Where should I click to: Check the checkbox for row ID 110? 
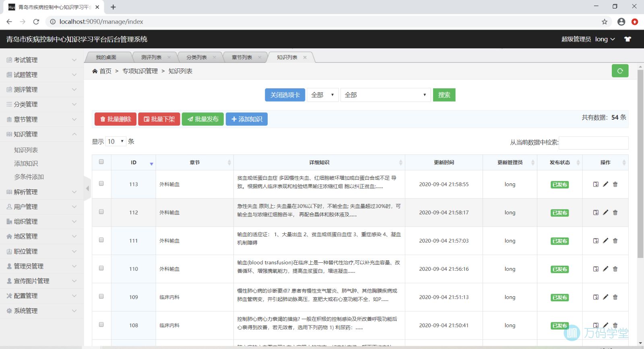coord(101,268)
